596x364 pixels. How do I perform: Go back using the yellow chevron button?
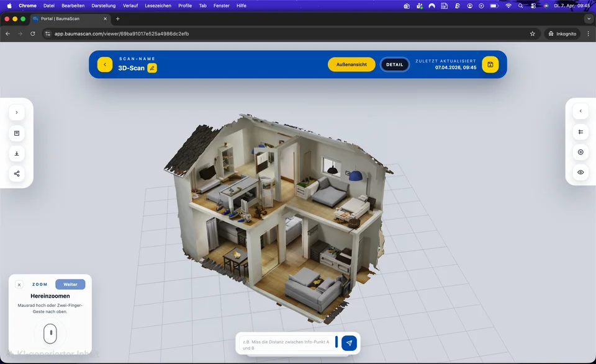tap(105, 64)
